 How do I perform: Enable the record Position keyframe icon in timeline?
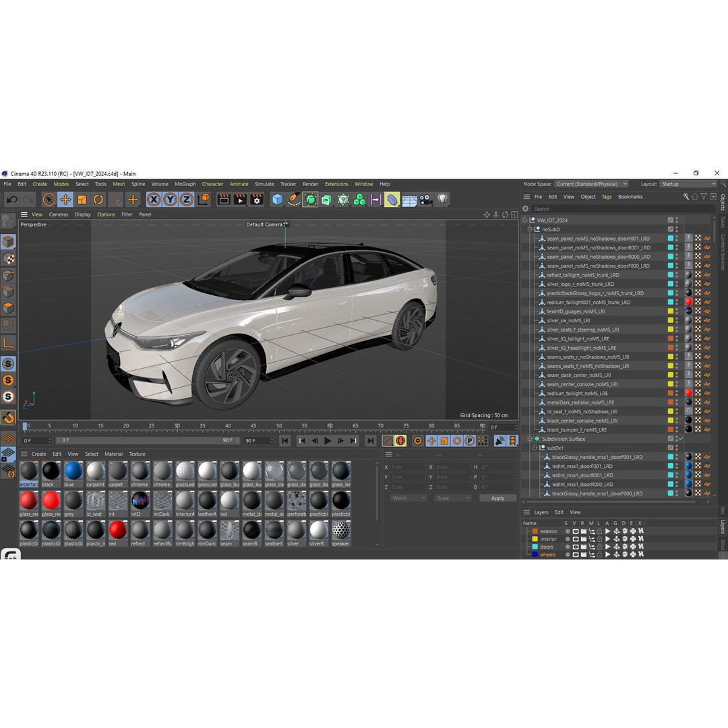coord(431,440)
